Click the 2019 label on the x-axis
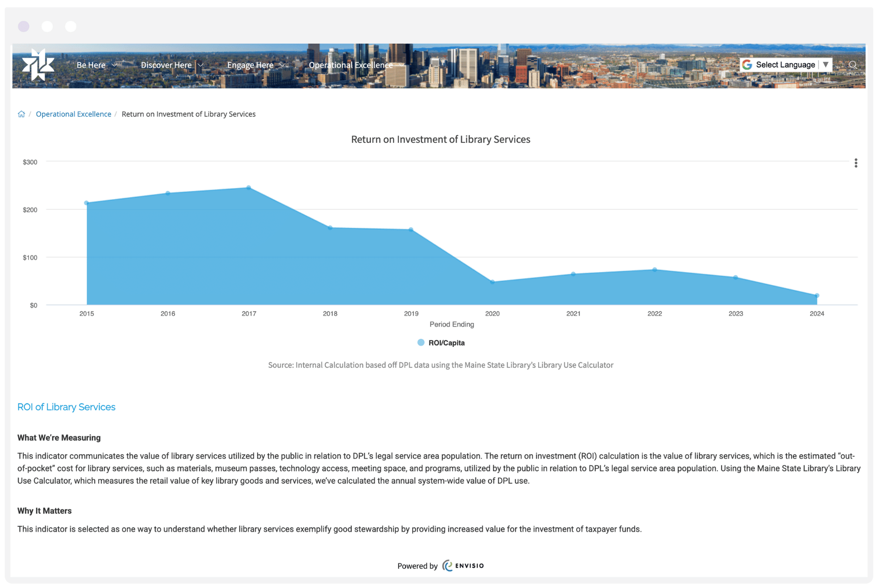Viewport: 878px width, 588px height. tap(411, 314)
